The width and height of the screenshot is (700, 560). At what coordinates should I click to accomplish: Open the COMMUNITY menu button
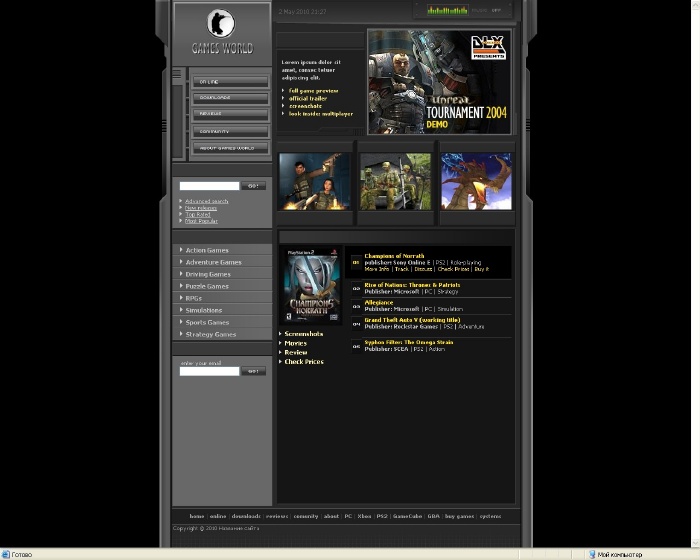[231, 131]
